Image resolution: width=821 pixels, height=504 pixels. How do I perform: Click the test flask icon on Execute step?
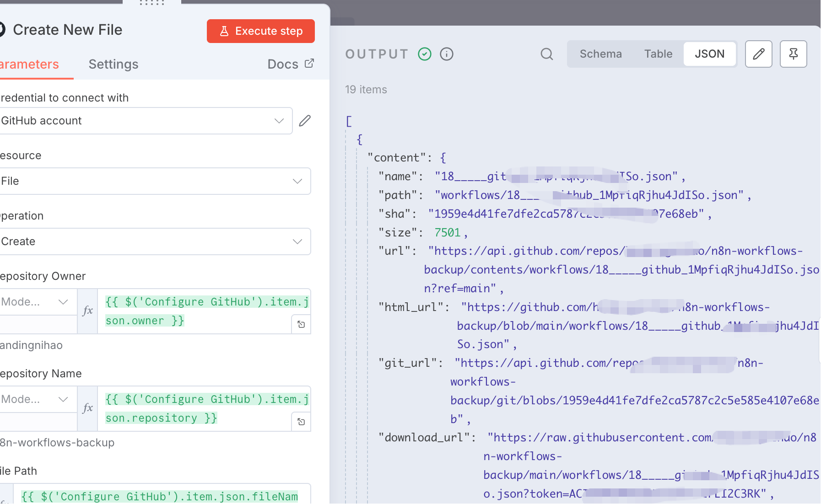click(x=224, y=31)
